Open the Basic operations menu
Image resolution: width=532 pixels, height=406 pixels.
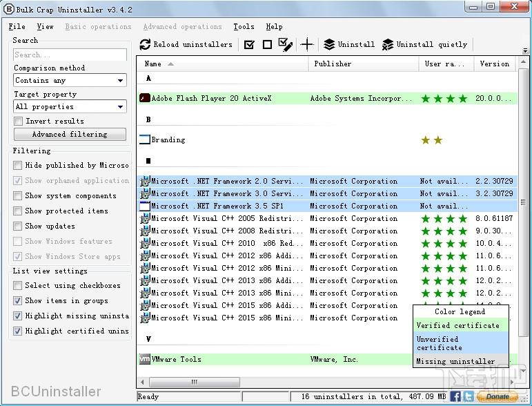(98, 26)
